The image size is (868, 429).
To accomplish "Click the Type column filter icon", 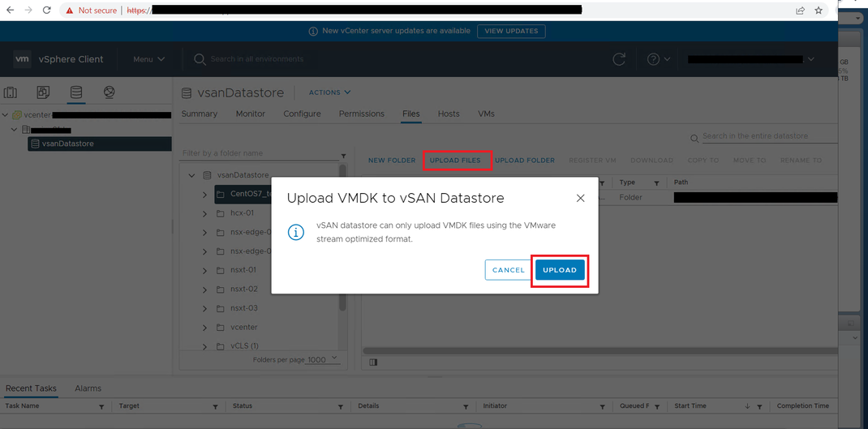I will [x=656, y=182].
